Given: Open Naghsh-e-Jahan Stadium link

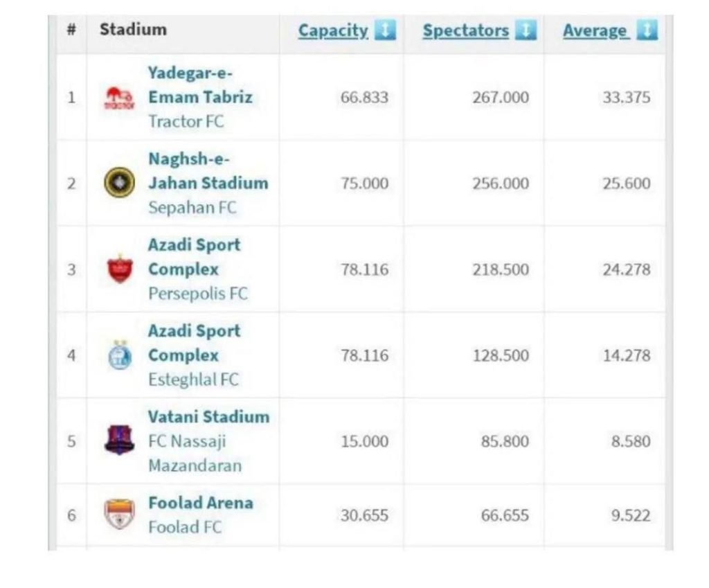Looking at the screenshot, I should (x=207, y=171).
